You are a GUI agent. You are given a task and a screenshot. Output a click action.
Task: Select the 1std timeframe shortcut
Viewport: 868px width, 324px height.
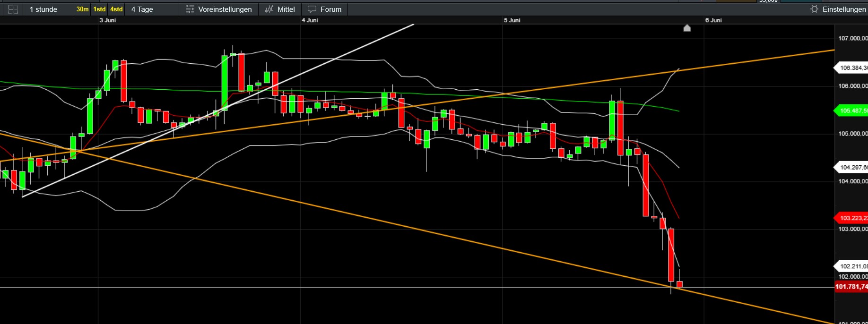(x=99, y=9)
